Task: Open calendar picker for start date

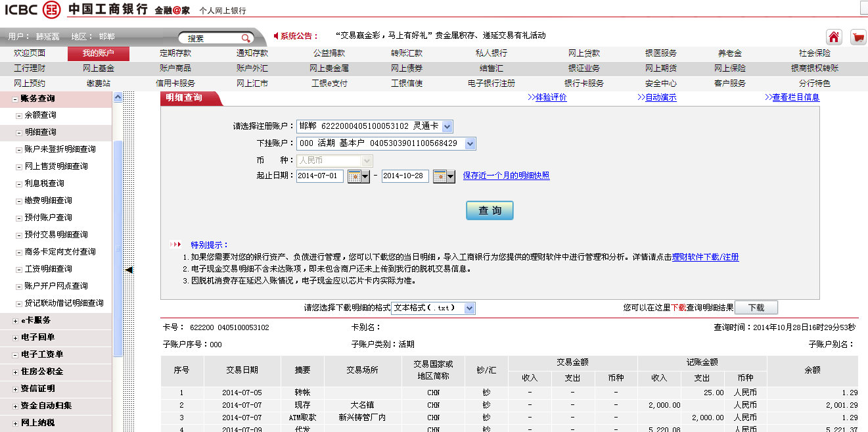Action: [x=358, y=176]
